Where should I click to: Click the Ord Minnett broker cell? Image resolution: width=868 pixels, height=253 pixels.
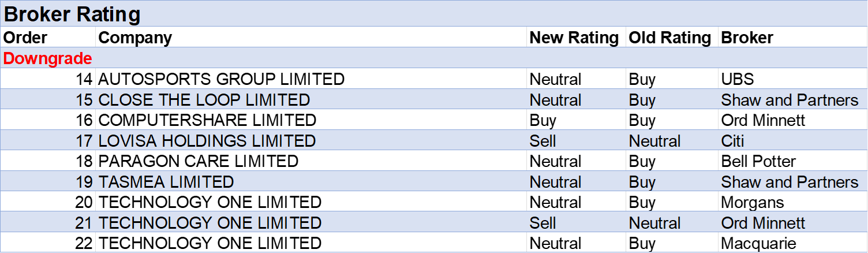click(763, 223)
